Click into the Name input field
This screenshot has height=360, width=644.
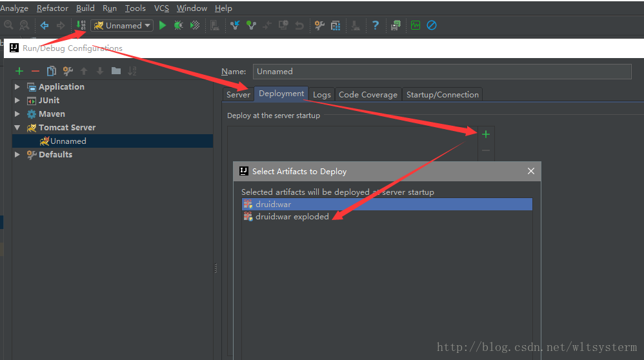pos(442,72)
